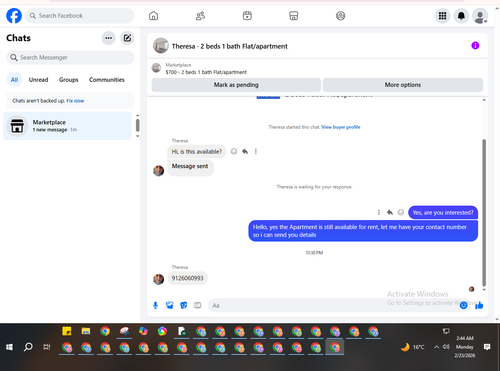Image resolution: width=500 pixels, height=371 pixels.
Task: Start a new message with compose icon
Action: [127, 38]
